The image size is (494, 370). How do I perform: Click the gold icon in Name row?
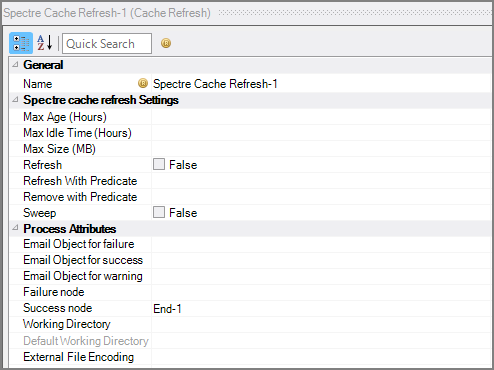(x=143, y=83)
